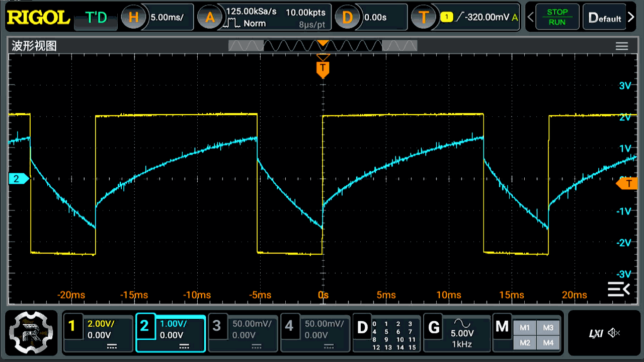Toggle math channel M1
644x362 pixels.
pos(524,328)
